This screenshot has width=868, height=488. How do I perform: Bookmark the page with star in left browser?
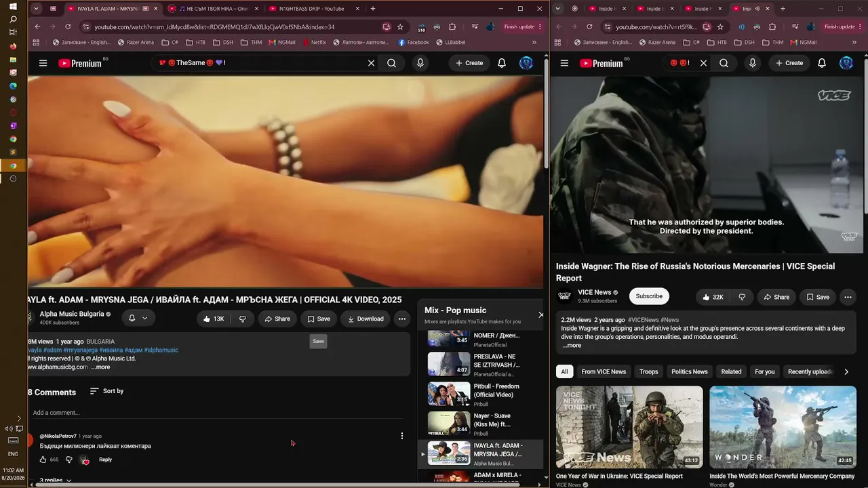click(x=401, y=27)
